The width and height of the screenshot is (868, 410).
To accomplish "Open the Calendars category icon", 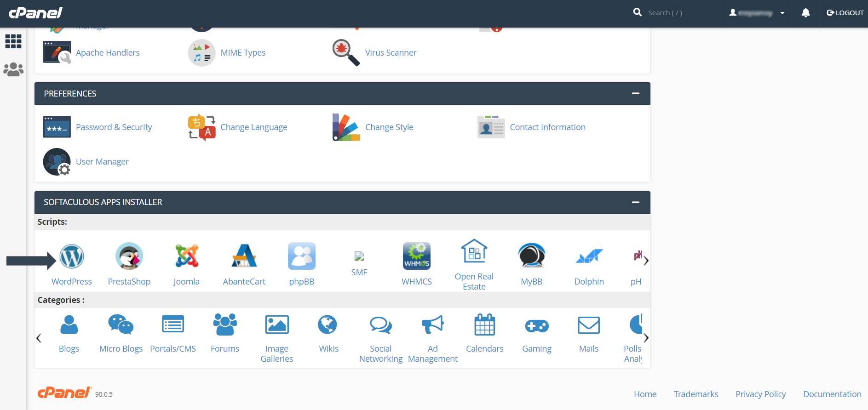I will click(x=485, y=325).
